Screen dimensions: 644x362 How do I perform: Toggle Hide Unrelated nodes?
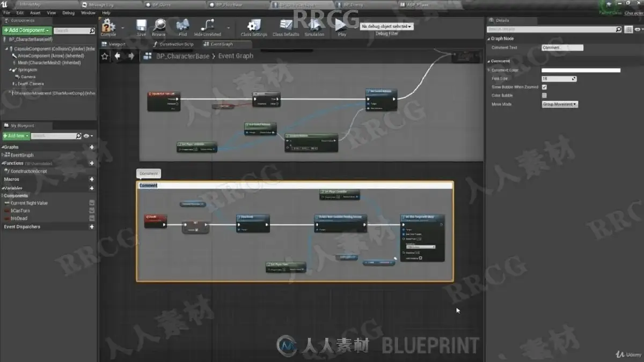(x=207, y=27)
